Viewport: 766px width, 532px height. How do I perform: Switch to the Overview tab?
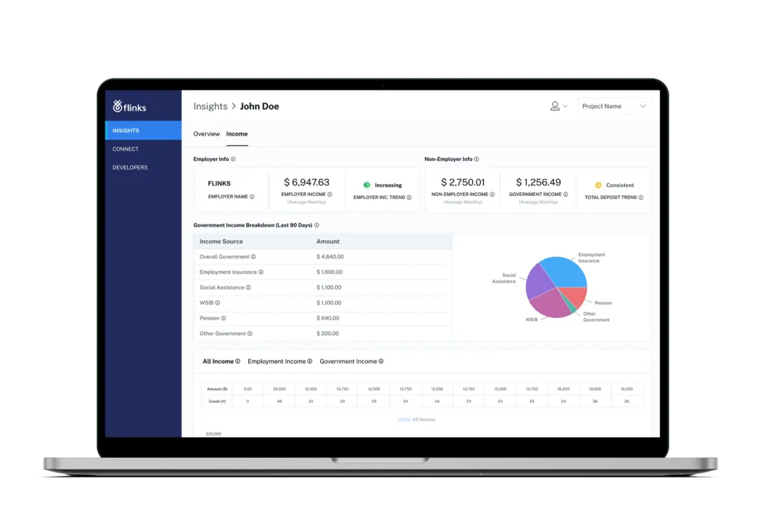(x=206, y=134)
